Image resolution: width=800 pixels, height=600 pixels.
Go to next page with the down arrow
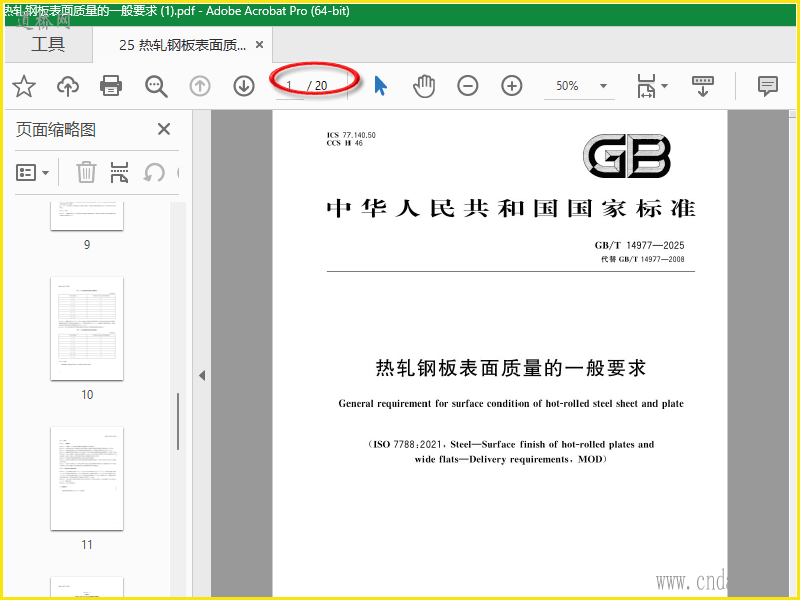point(244,86)
